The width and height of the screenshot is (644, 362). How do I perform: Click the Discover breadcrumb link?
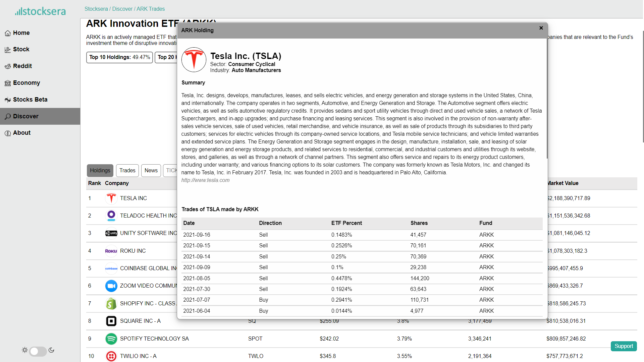click(x=122, y=9)
